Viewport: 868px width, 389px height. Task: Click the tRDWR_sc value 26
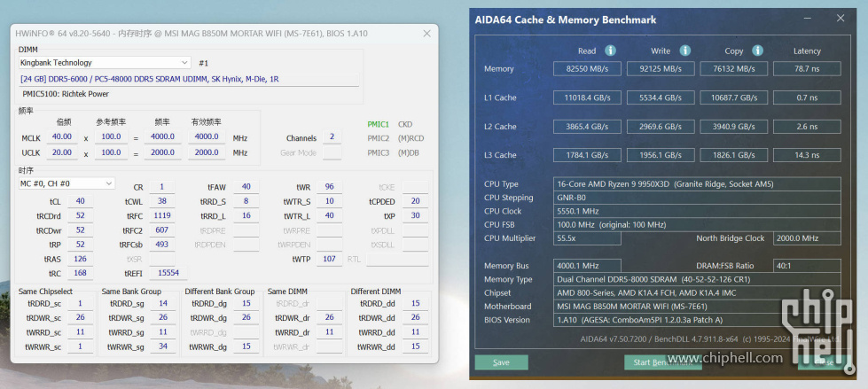[x=81, y=317]
